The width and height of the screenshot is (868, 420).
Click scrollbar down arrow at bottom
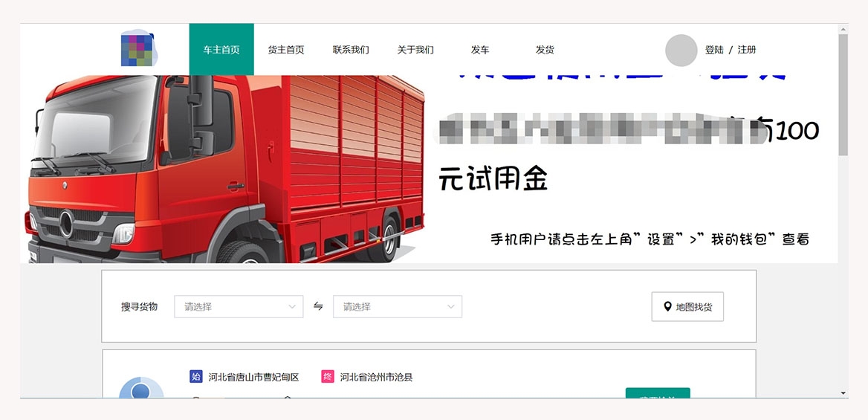point(843,393)
